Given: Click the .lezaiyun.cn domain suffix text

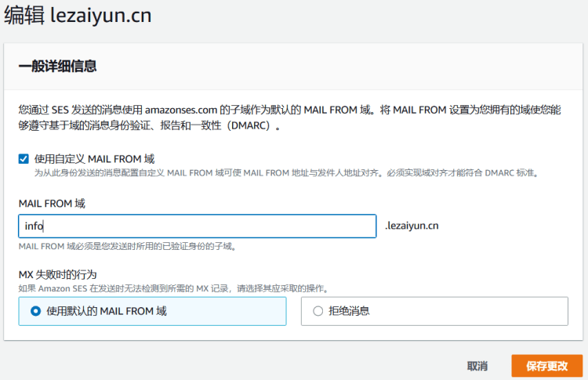Looking at the screenshot, I should [412, 226].
